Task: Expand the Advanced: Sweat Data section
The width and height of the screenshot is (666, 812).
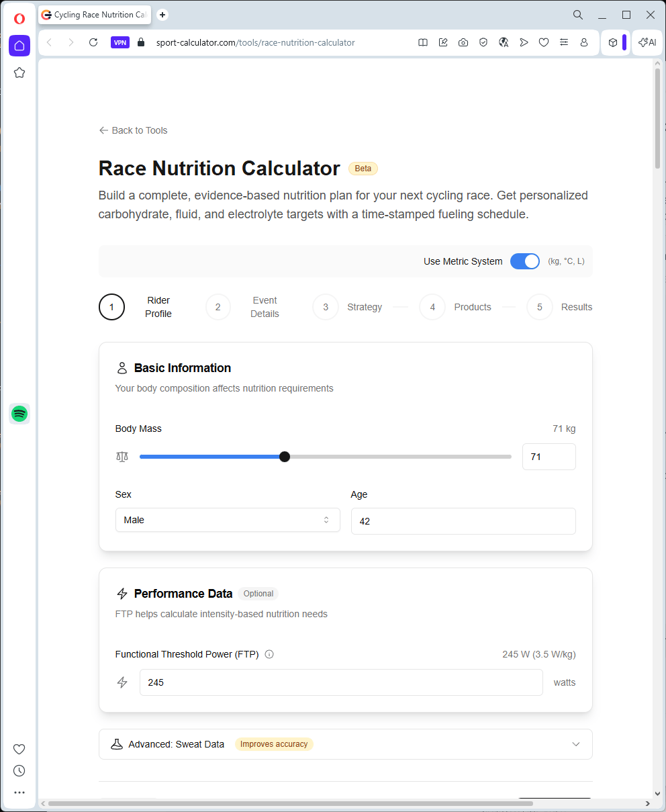Action: [345, 744]
